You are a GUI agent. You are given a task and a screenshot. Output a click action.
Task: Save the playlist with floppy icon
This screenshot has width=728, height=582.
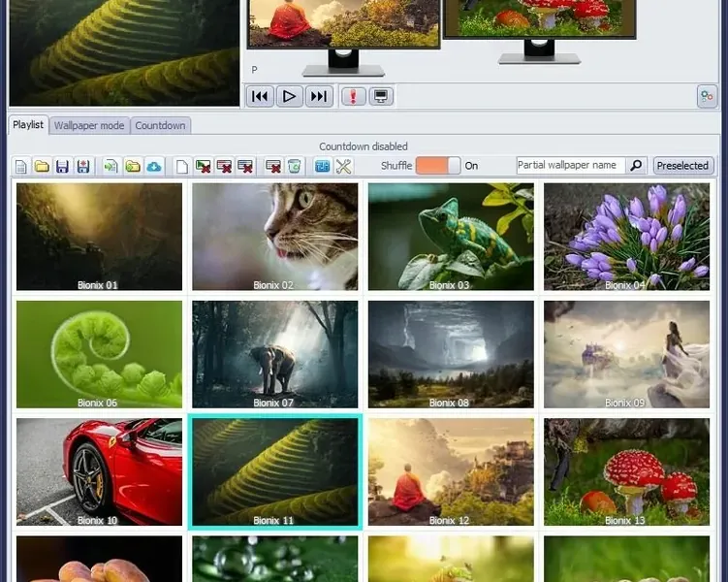click(x=62, y=166)
